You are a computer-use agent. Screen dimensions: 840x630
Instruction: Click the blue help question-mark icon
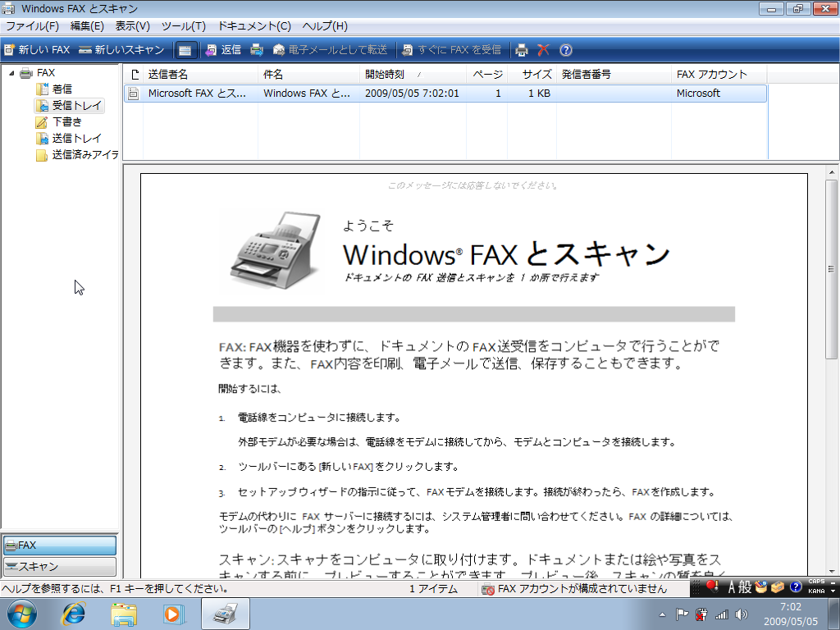566,50
